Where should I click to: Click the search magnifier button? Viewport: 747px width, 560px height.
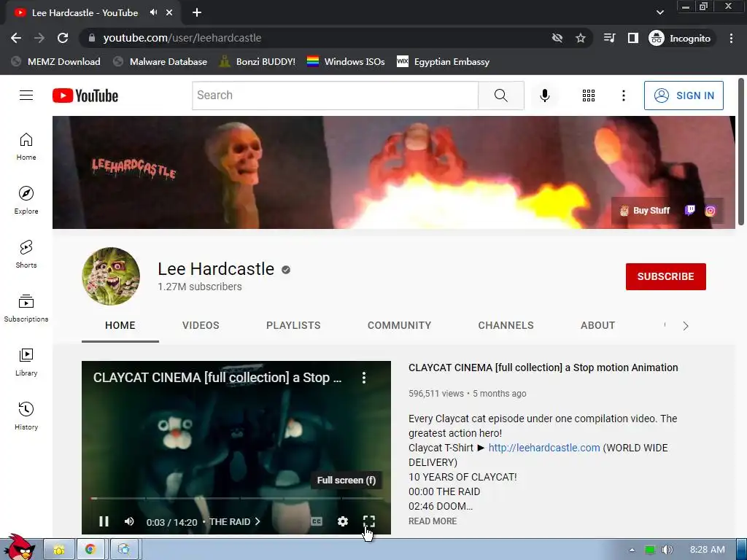pos(500,96)
